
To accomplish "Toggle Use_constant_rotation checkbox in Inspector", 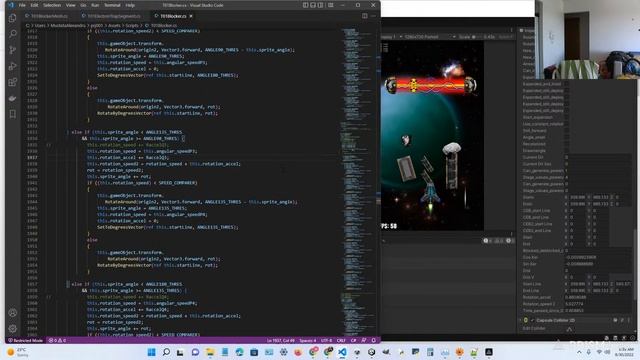I will pos(567,124).
